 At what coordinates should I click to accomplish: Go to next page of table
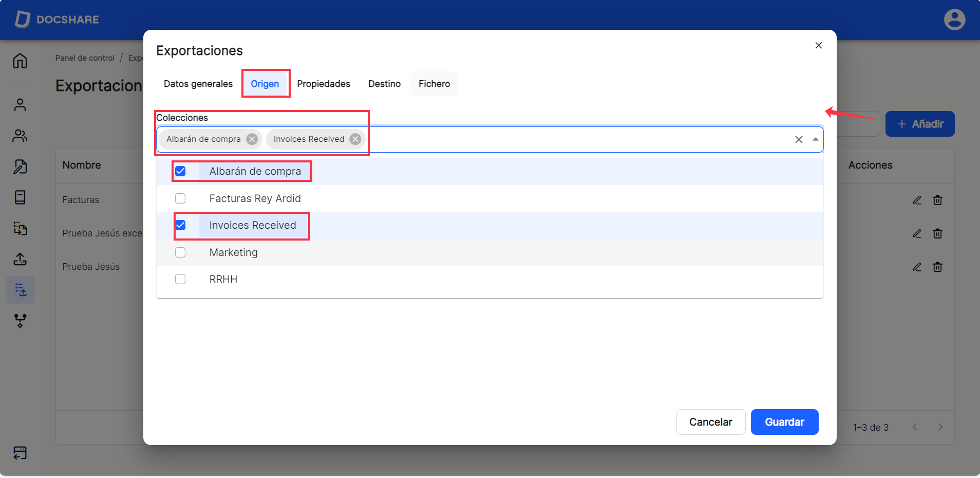(x=940, y=427)
